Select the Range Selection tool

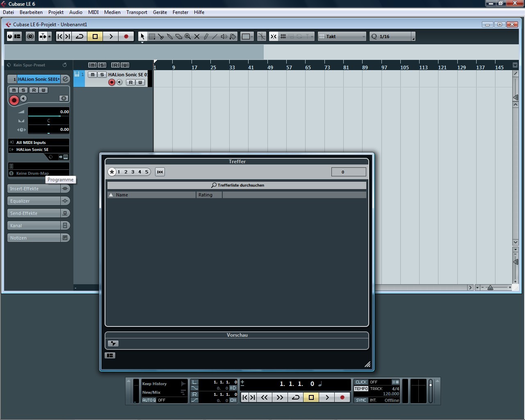(x=152, y=37)
